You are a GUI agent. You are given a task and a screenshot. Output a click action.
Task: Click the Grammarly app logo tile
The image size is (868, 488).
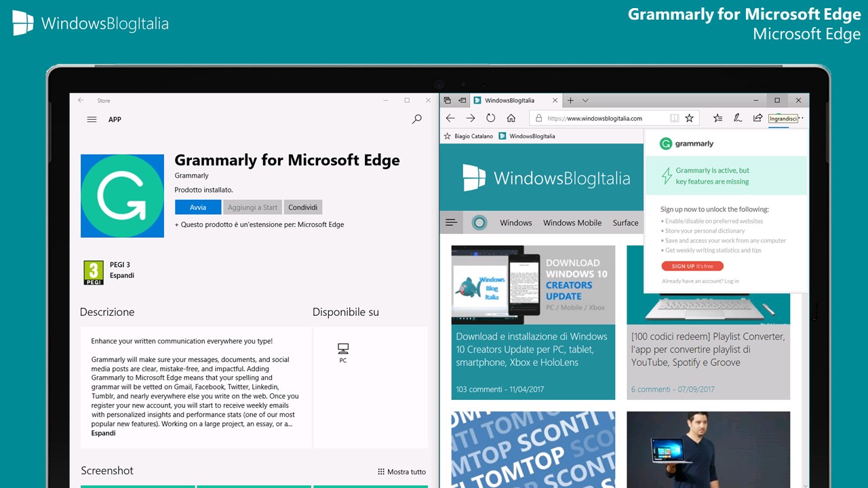point(122,196)
